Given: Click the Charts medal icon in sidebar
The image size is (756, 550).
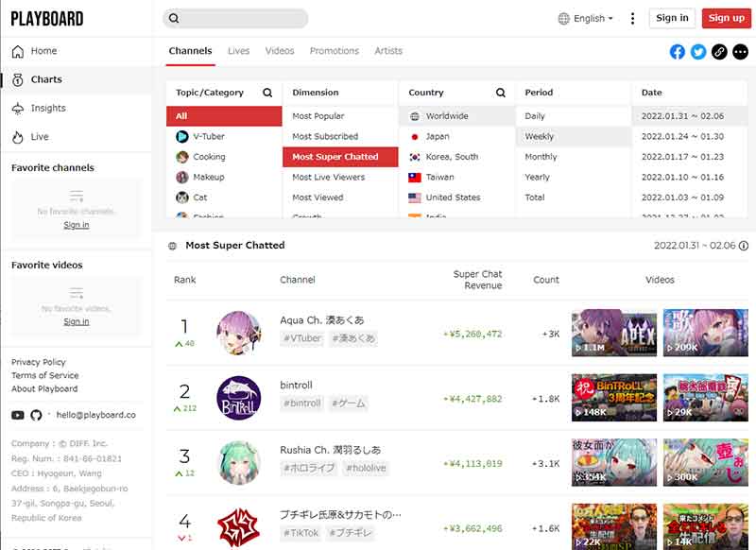Looking at the screenshot, I should 18,79.
